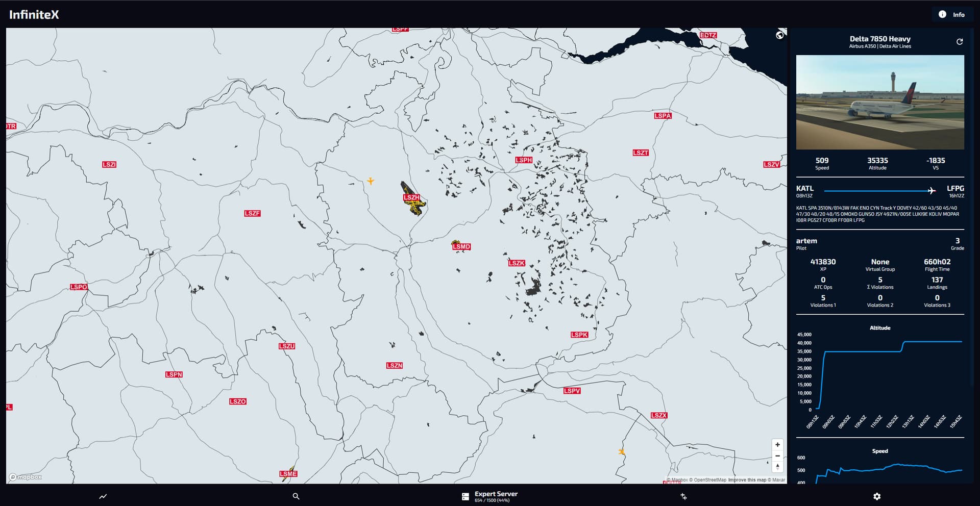Select the LSZF airport label

[x=252, y=213]
